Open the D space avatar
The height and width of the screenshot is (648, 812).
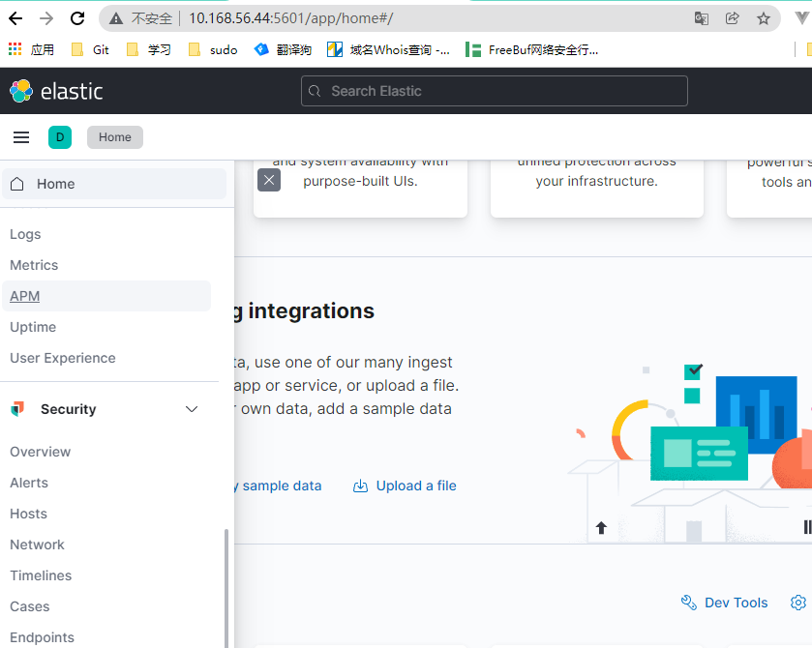click(x=60, y=137)
